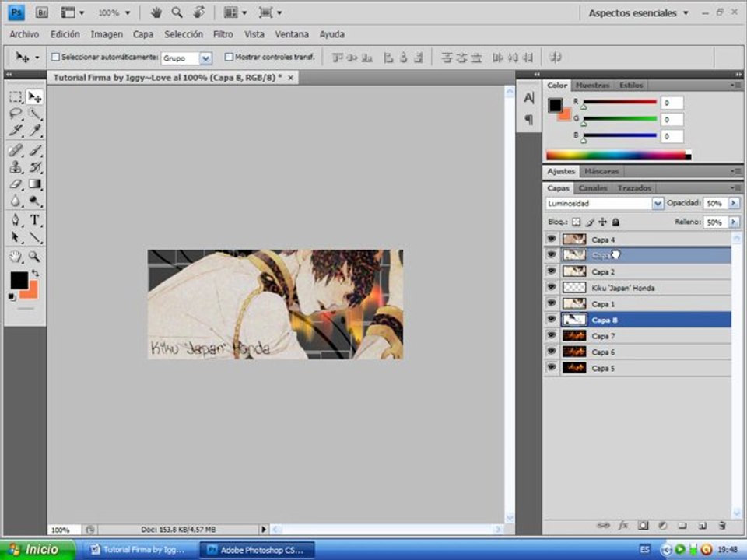Switch to the Canales tab
Image resolution: width=747 pixels, height=560 pixels.
(593, 188)
